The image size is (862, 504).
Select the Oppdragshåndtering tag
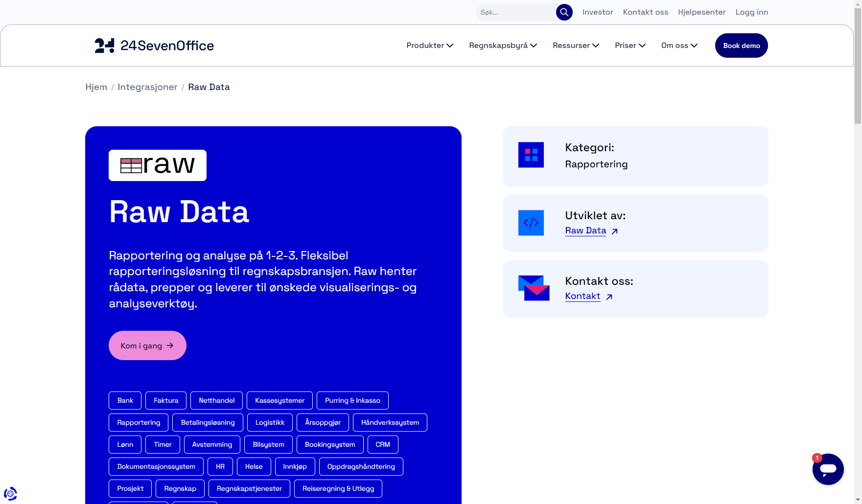coord(361,466)
